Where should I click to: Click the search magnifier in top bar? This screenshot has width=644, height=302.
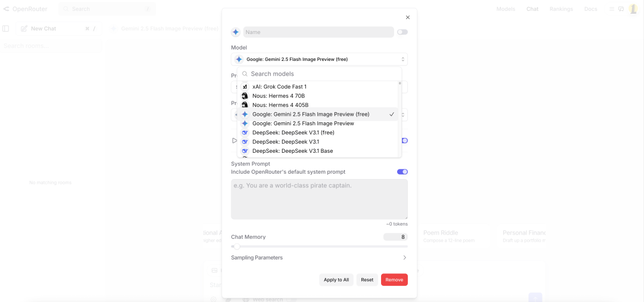click(x=66, y=9)
